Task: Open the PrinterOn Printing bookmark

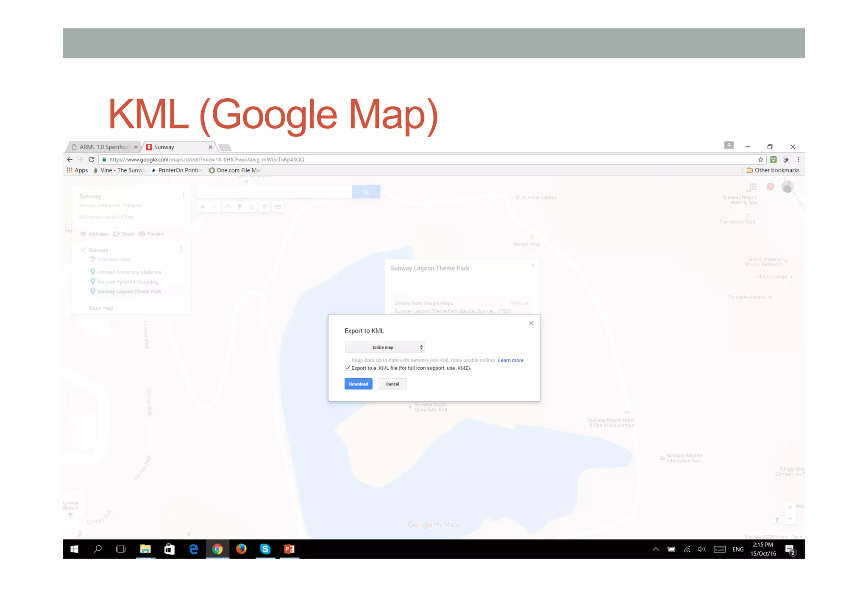Action: [177, 170]
